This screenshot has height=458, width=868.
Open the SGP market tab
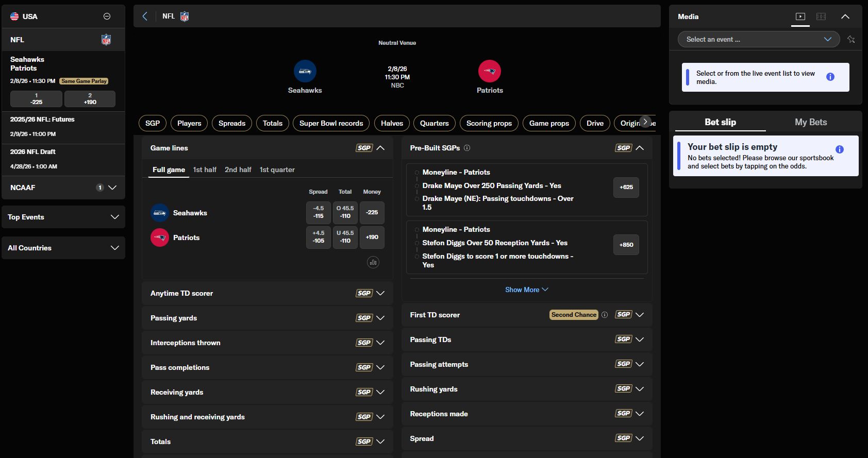(153, 123)
